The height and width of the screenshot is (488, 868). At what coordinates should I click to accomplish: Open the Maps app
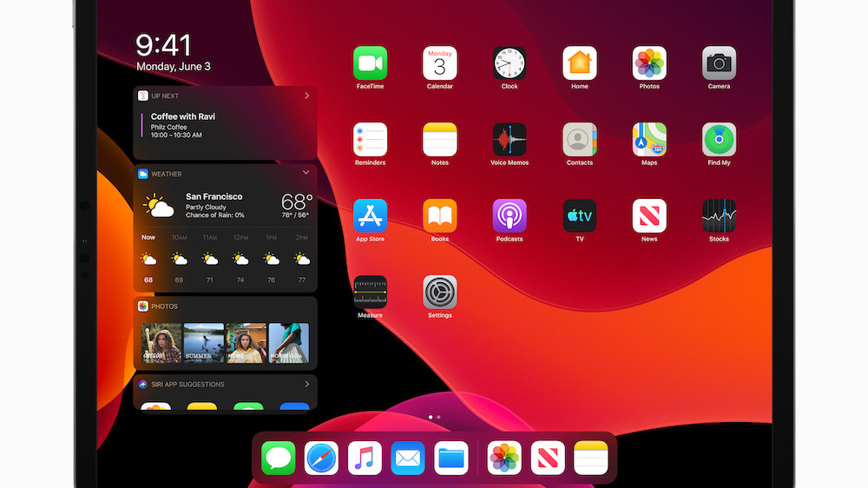coord(648,140)
